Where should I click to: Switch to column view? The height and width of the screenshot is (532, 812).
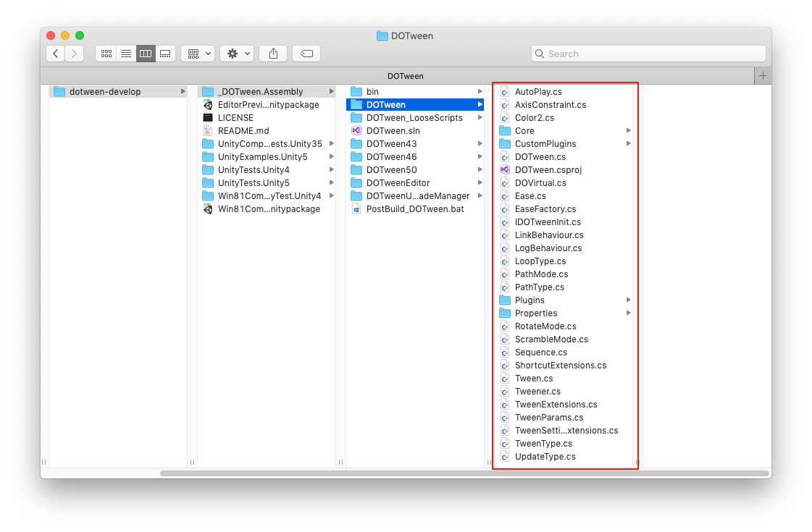click(146, 54)
